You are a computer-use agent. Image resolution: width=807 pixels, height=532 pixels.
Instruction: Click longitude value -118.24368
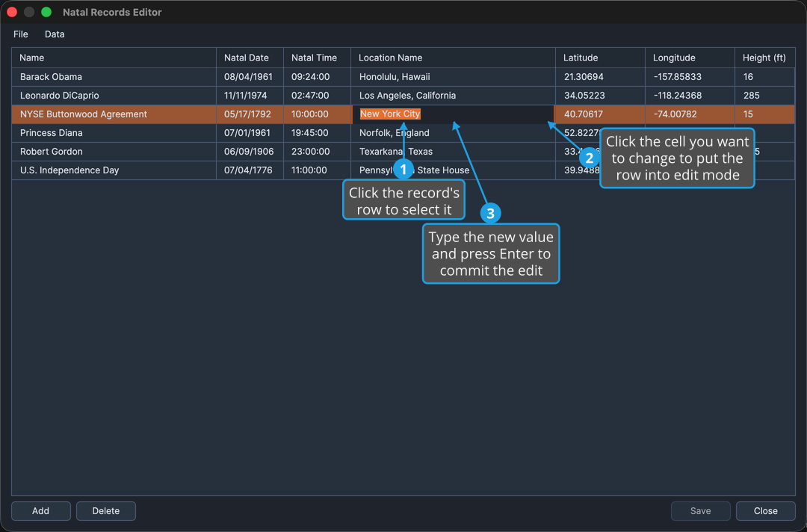[690, 96]
